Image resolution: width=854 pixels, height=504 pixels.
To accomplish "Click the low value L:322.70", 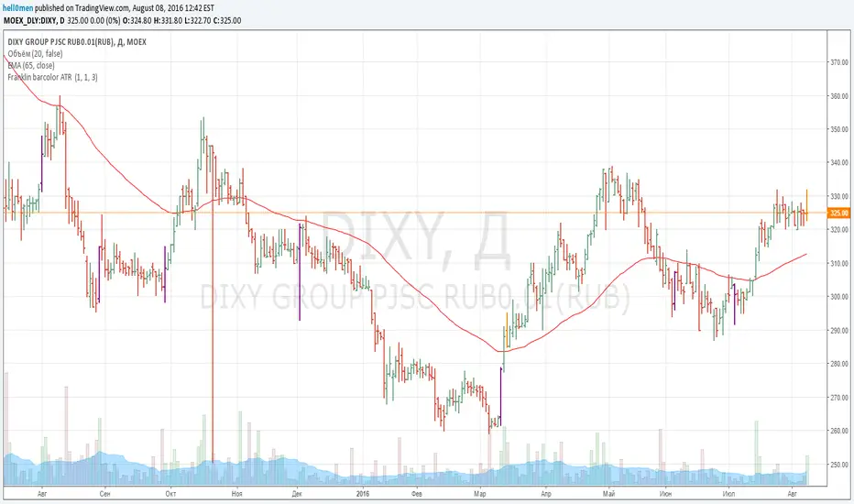I will coord(197,21).
